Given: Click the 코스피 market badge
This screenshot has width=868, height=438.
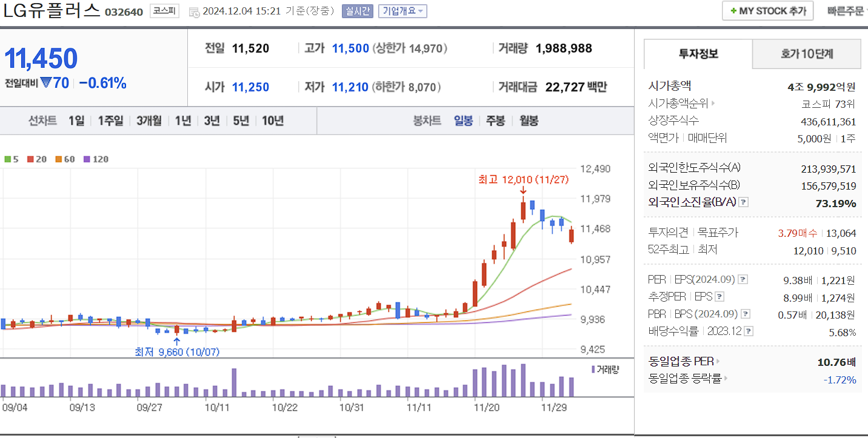Looking at the screenshot, I should point(165,11).
